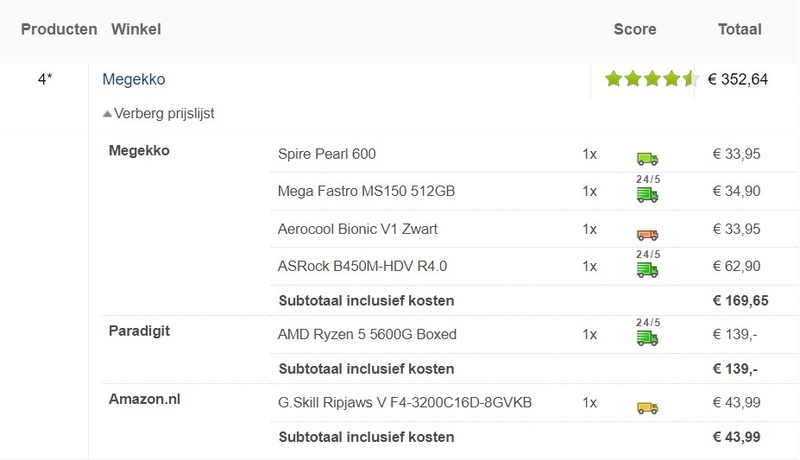
Task: Open the Spire Pearl 600 product
Action: pyautogui.click(x=327, y=154)
